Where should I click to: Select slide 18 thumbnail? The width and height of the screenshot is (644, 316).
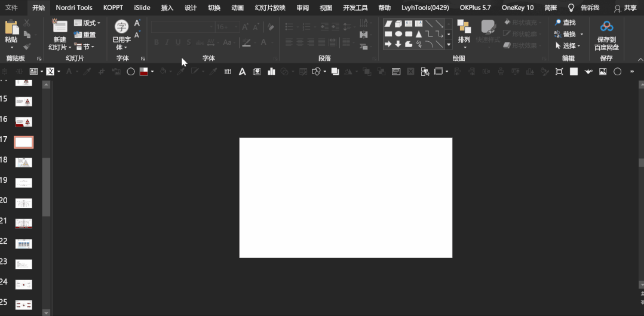click(x=24, y=162)
